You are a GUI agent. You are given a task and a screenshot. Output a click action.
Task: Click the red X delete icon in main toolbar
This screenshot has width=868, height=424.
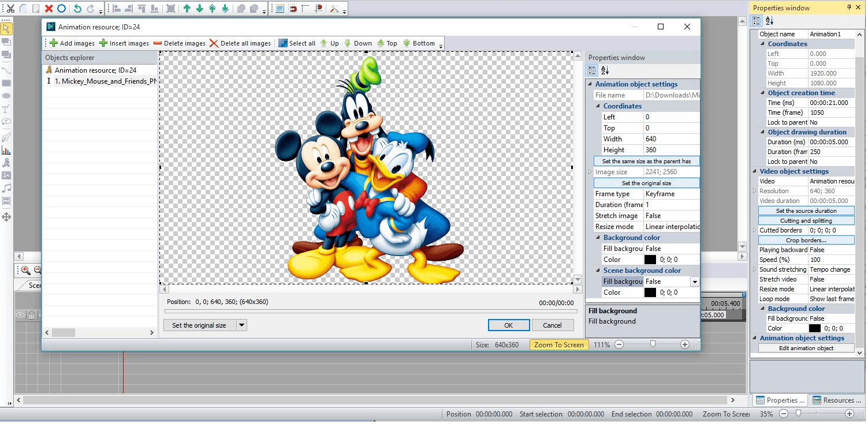49,9
